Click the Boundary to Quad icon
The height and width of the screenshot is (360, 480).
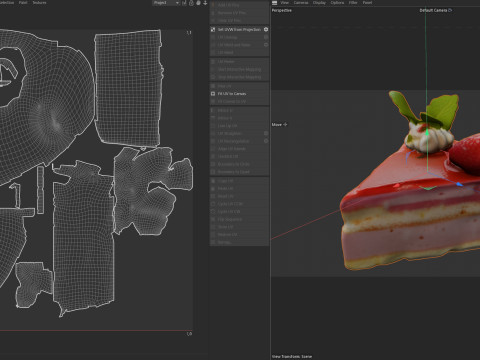tap(213, 172)
